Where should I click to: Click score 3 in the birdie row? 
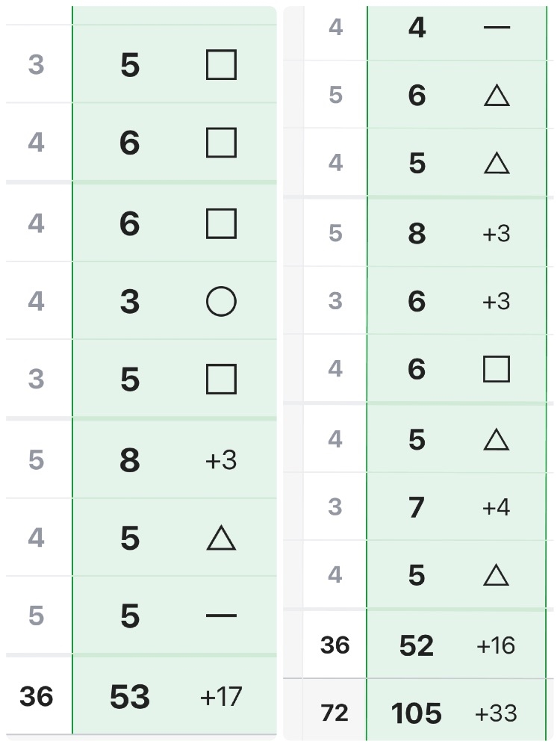(129, 302)
